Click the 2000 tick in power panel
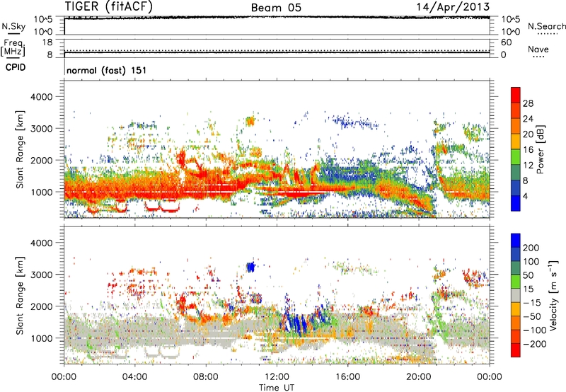 (x=42, y=160)
